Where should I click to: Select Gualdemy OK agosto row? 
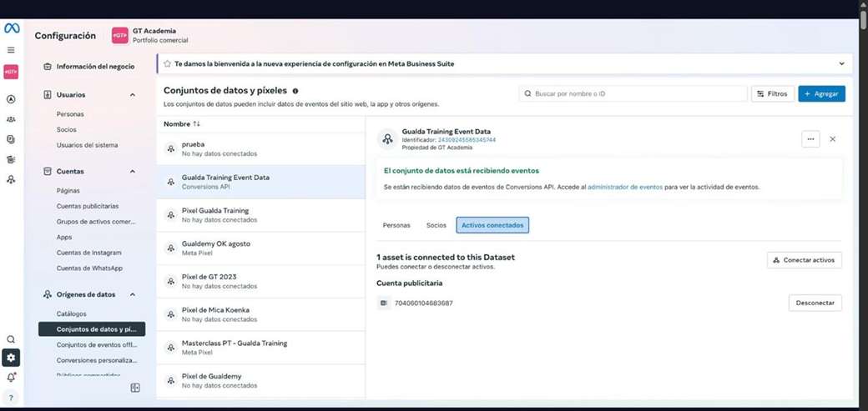click(260, 248)
